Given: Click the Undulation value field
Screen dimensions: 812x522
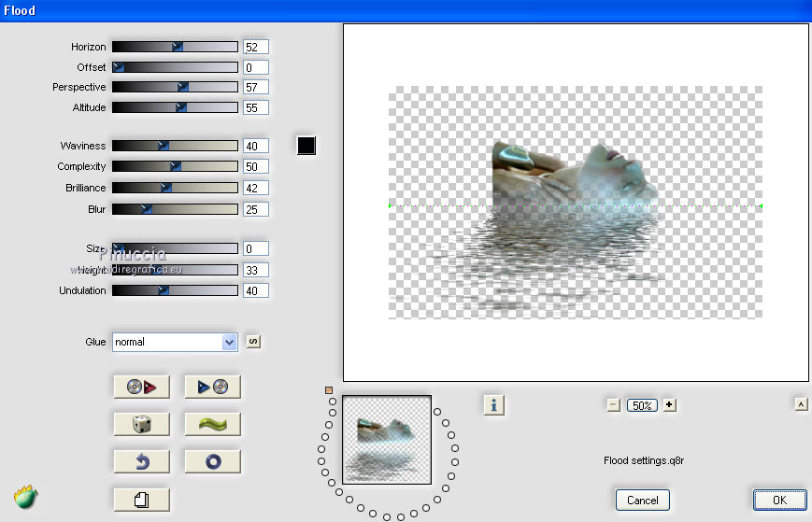Looking at the screenshot, I should [x=256, y=290].
